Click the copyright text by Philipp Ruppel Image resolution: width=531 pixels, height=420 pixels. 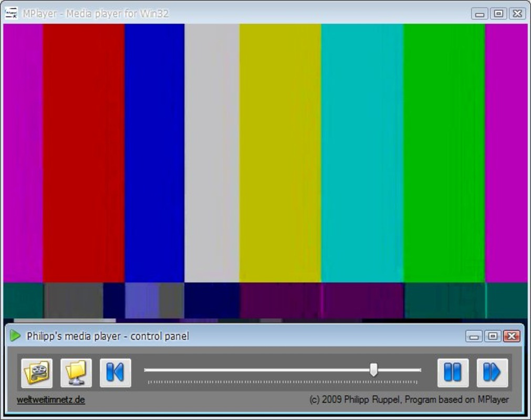409,400
